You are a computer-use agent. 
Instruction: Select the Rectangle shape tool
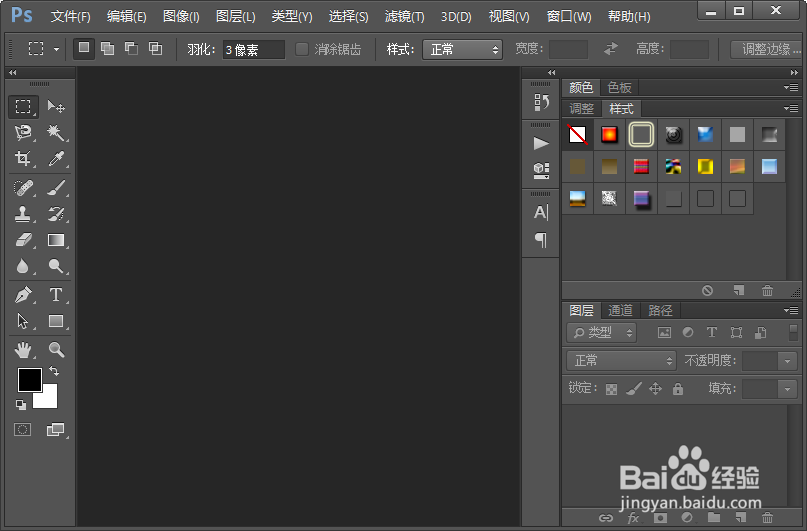coord(56,321)
